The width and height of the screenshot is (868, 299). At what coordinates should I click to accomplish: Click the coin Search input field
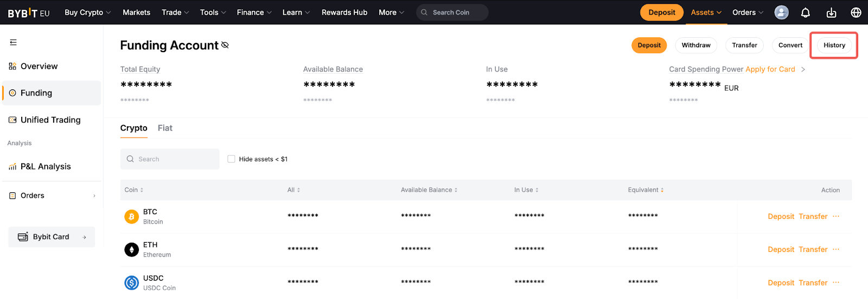[x=170, y=159]
